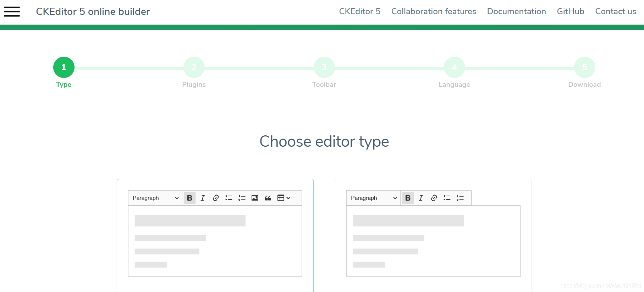The height and width of the screenshot is (292, 644).
Task: Click Bold icon in right editor preview
Action: [408, 198]
